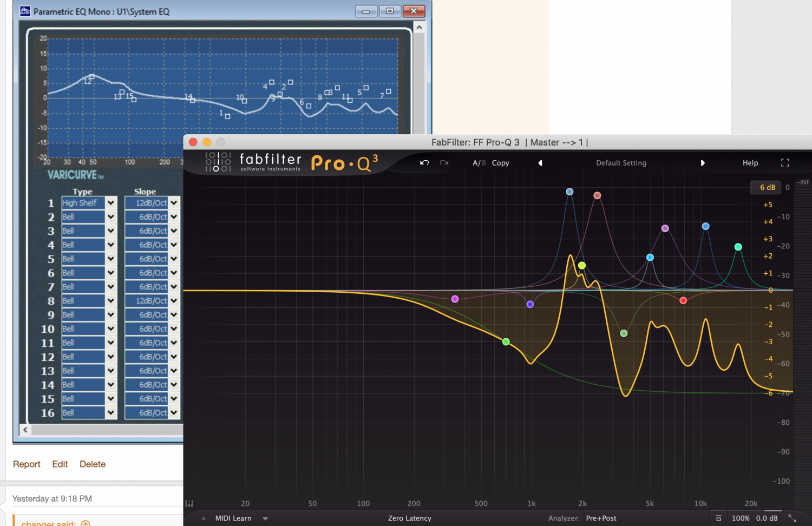Click scroll left arrow in Parametric EQ window
Image resolution: width=812 pixels, height=526 pixels.
pyautogui.click(x=25, y=430)
